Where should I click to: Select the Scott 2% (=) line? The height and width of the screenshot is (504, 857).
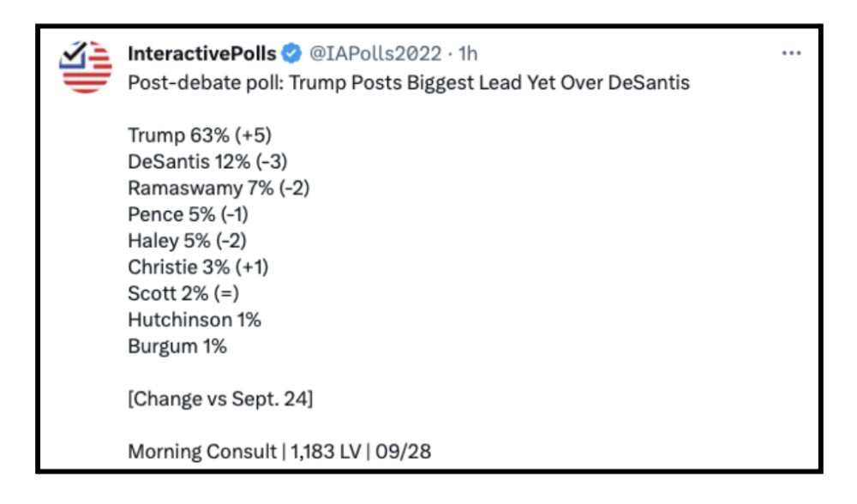click(x=183, y=293)
